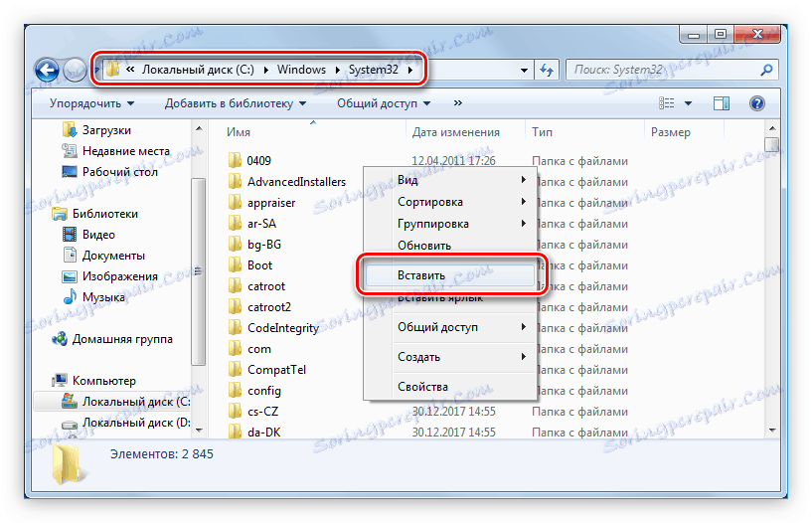The height and width of the screenshot is (523, 812).
Task: Select the CompatTel folder name
Action: [276, 370]
